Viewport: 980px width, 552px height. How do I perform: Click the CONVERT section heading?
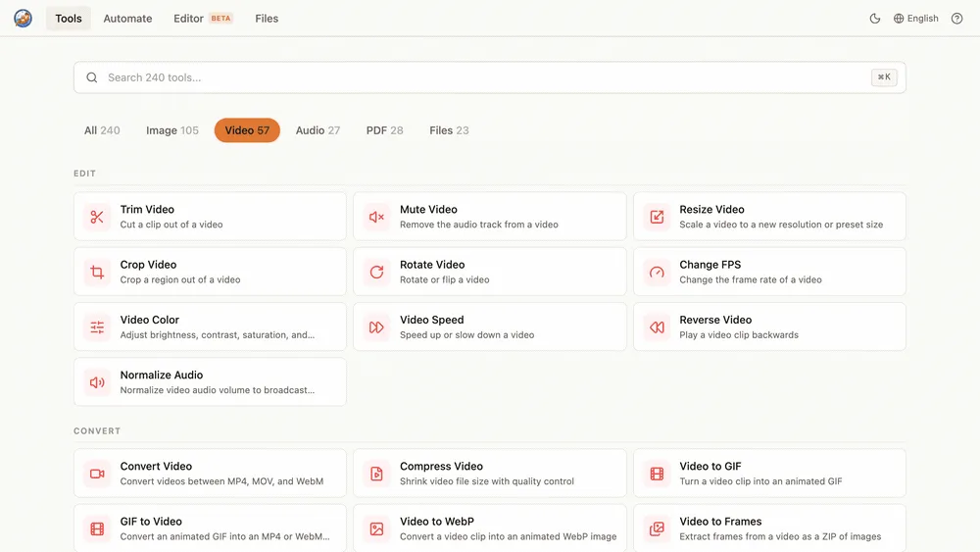pyautogui.click(x=97, y=430)
